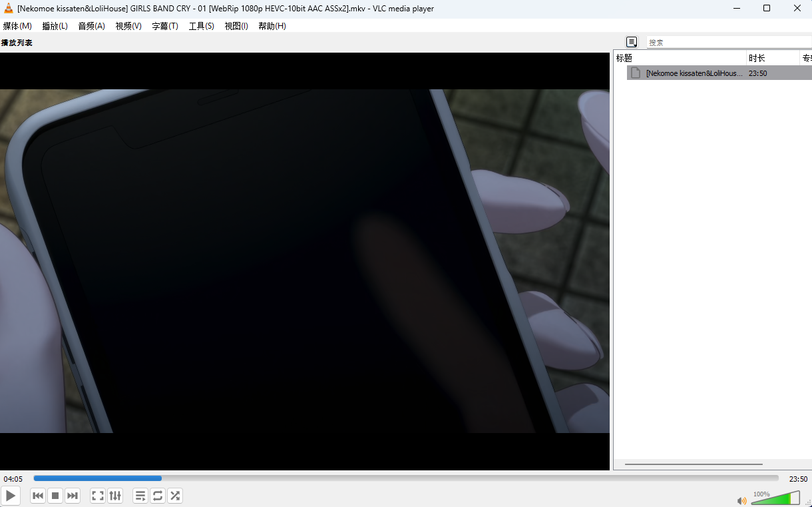Open the 视频(V) menu
This screenshot has width=812, height=507.
(x=128, y=26)
